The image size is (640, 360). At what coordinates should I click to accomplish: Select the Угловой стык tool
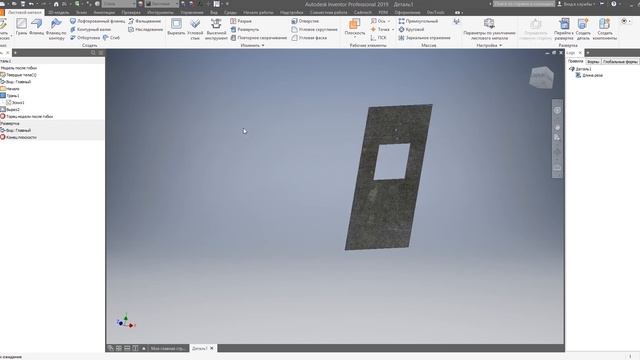[195, 29]
